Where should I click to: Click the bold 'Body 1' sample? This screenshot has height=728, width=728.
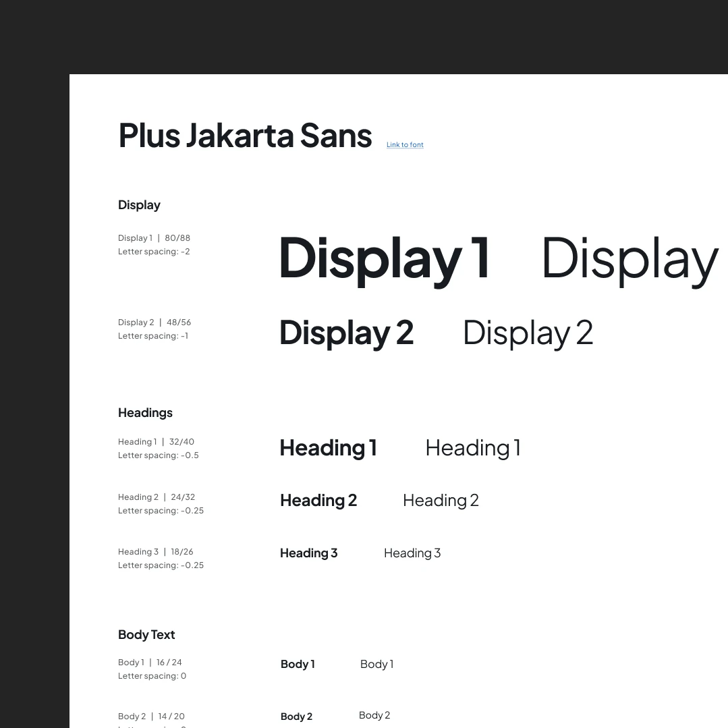point(298,665)
